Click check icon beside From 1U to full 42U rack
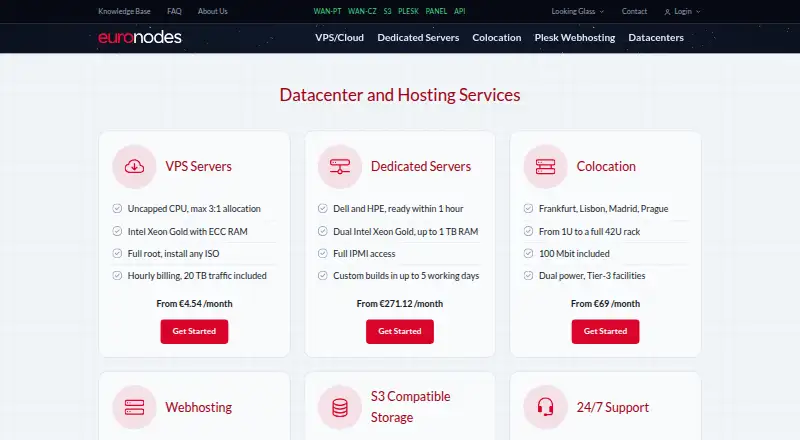This screenshot has width=800, height=440. point(529,231)
